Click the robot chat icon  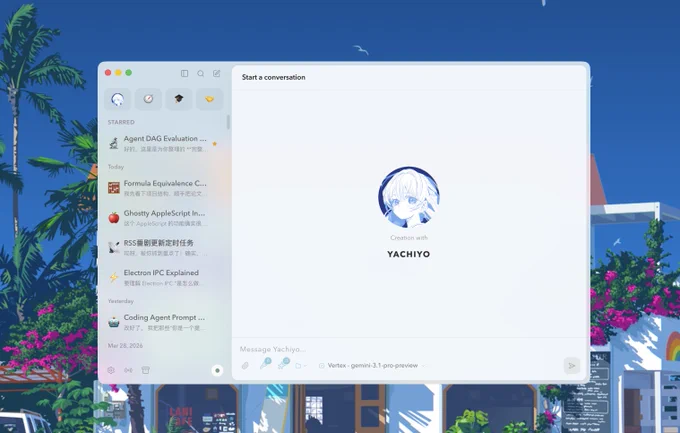tap(114, 322)
